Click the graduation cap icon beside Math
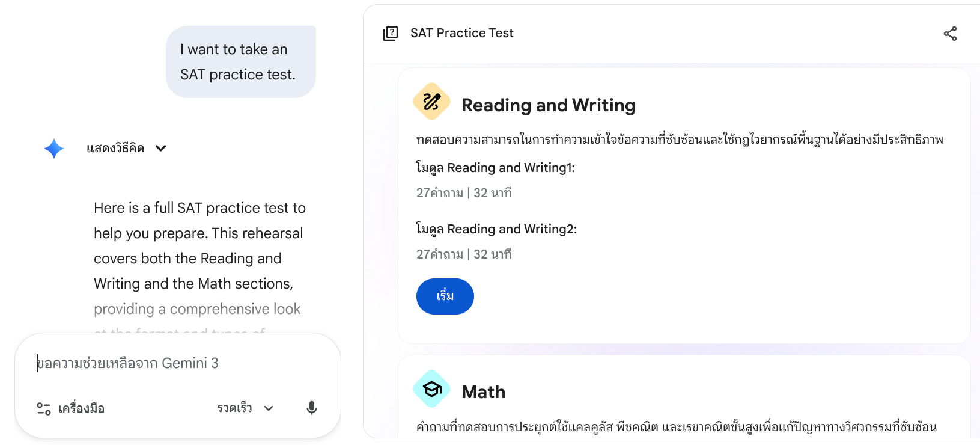The image size is (980, 445). pyautogui.click(x=431, y=389)
